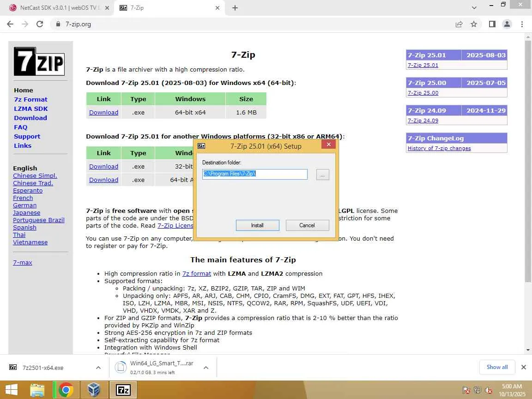Switch language to Chinese Trad.
The width and height of the screenshot is (532, 399).
pos(33,183)
